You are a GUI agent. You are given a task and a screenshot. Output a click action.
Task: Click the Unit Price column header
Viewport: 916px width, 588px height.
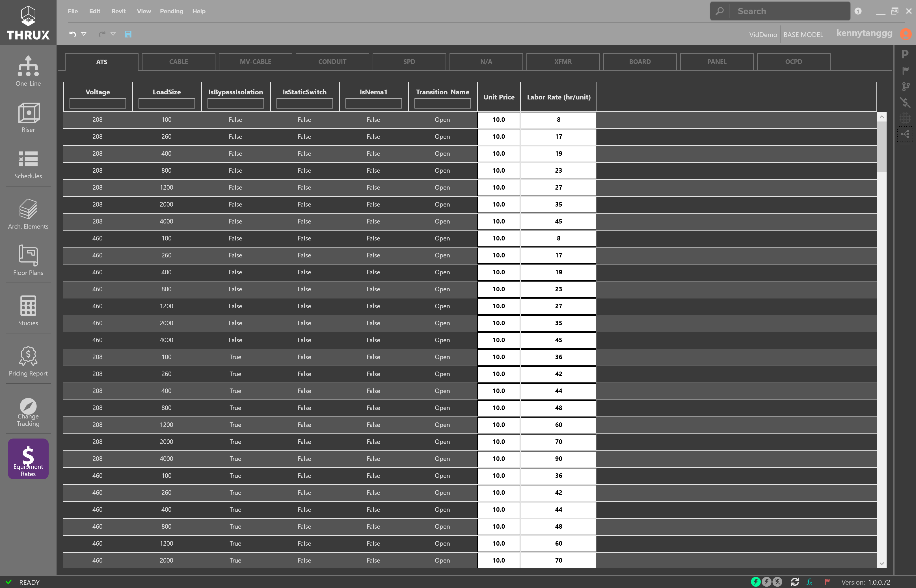[x=498, y=97]
